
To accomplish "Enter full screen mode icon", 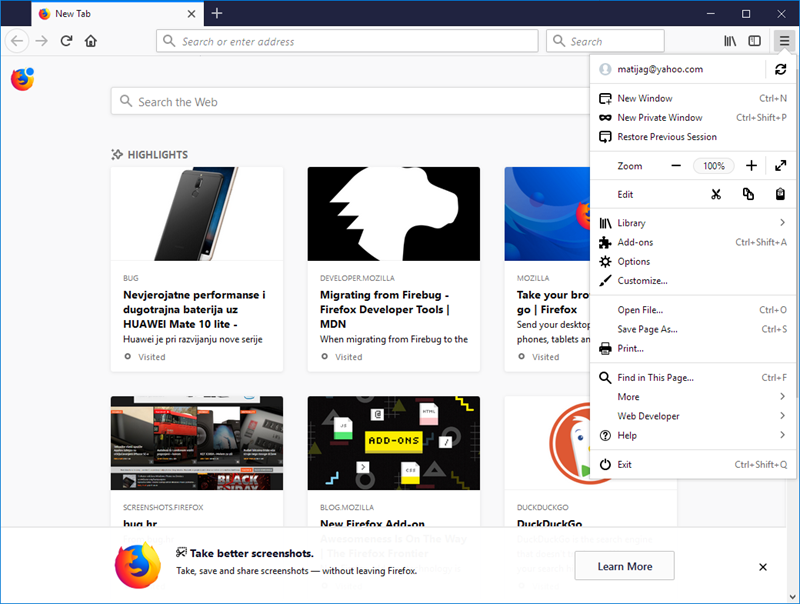I will (x=781, y=166).
